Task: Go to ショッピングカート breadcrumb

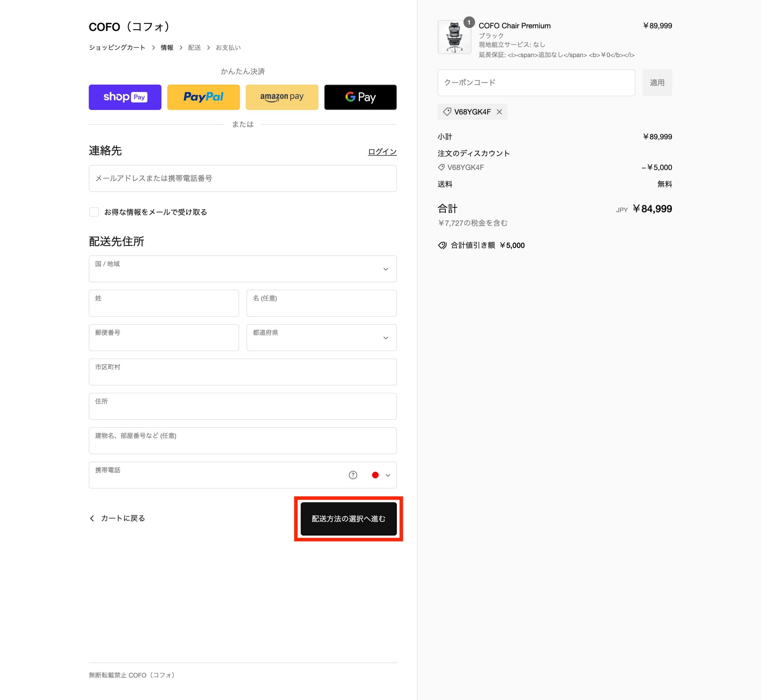Action: click(x=117, y=47)
